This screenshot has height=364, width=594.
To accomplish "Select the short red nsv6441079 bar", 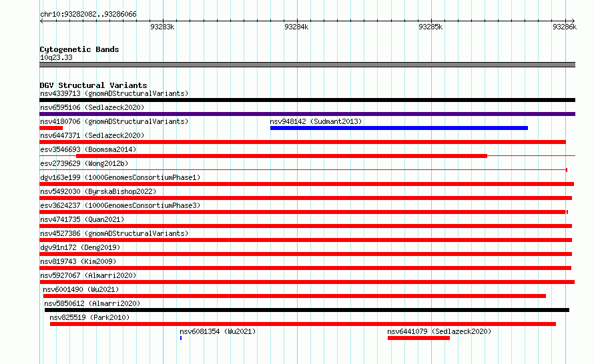I will [418, 338].
